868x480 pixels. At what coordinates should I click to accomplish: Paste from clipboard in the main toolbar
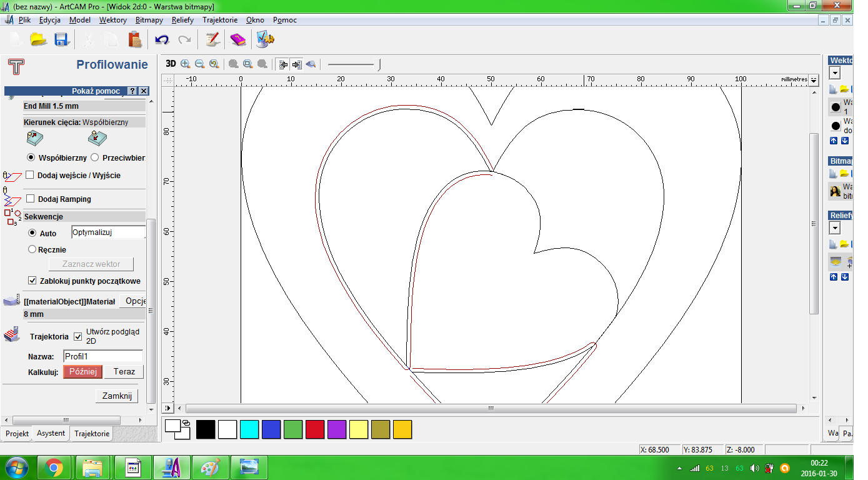[135, 40]
